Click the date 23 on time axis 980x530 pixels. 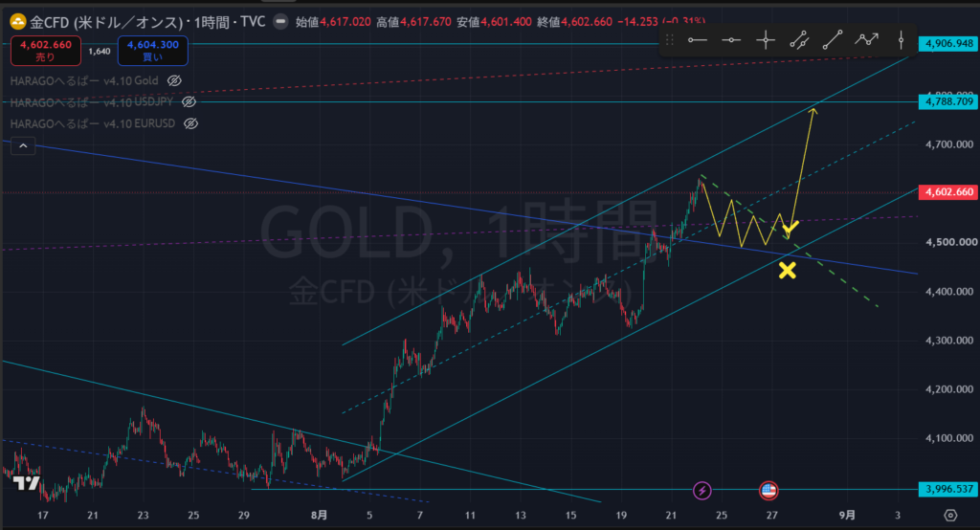coord(144,515)
